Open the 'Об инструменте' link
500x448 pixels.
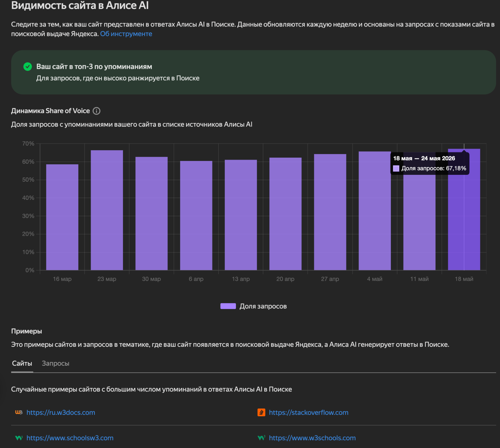click(x=126, y=34)
